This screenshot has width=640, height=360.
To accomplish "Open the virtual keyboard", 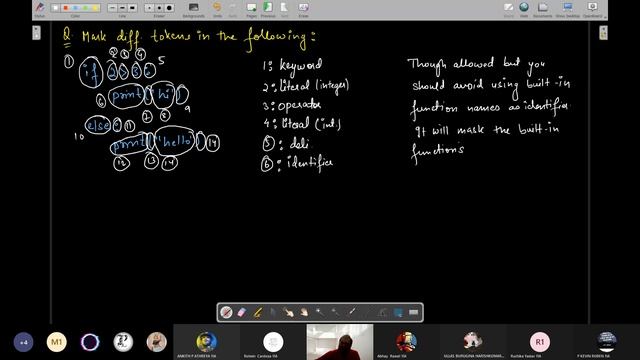I will tap(413, 313).
